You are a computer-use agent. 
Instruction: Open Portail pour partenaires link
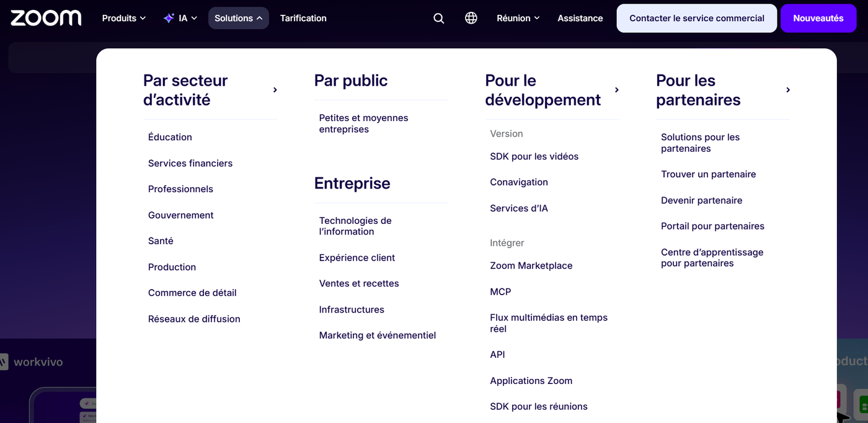point(713,226)
